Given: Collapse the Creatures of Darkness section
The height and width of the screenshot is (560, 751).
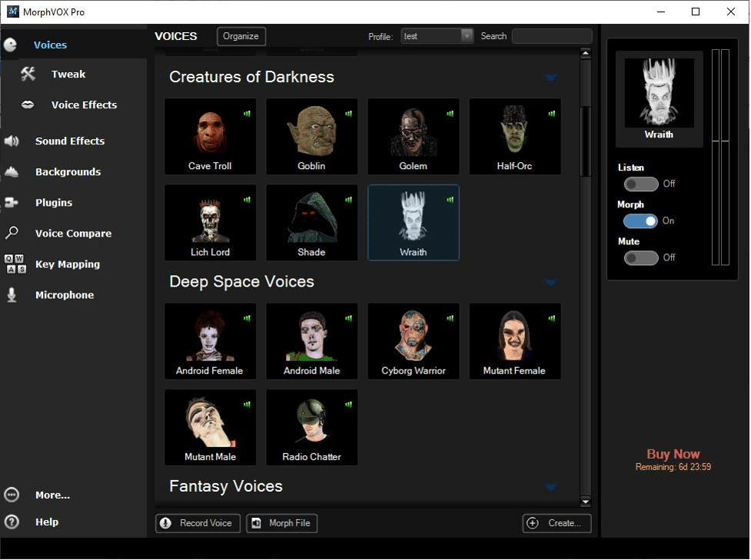Looking at the screenshot, I should coord(550,78).
